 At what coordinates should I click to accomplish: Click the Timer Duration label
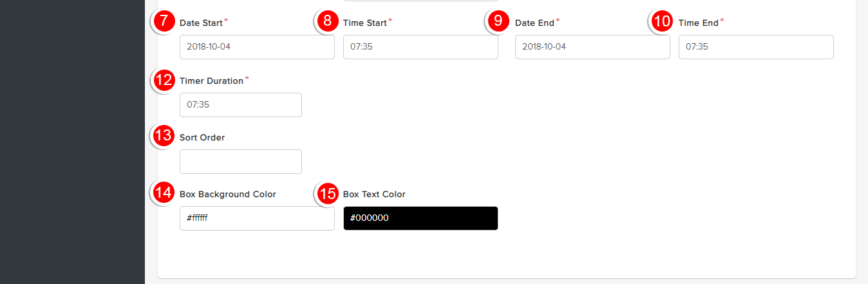coord(211,81)
